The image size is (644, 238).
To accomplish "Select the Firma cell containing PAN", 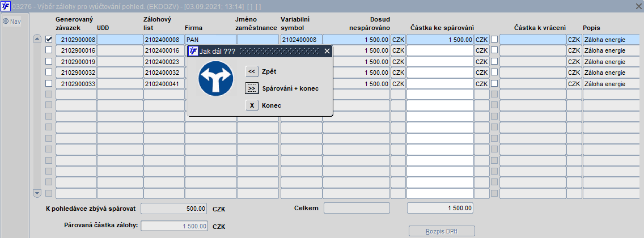I will pyautogui.click(x=211, y=40).
